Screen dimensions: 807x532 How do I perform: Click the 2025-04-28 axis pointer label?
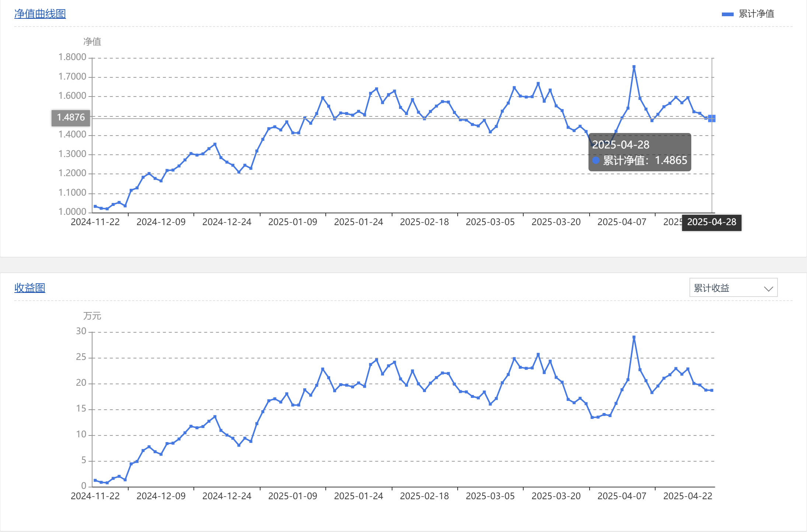coord(711,222)
